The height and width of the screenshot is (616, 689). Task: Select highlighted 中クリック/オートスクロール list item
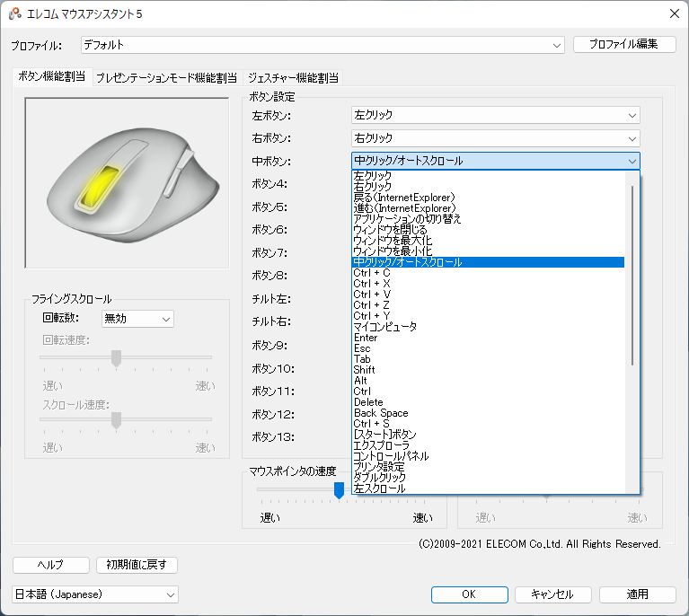point(488,262)
